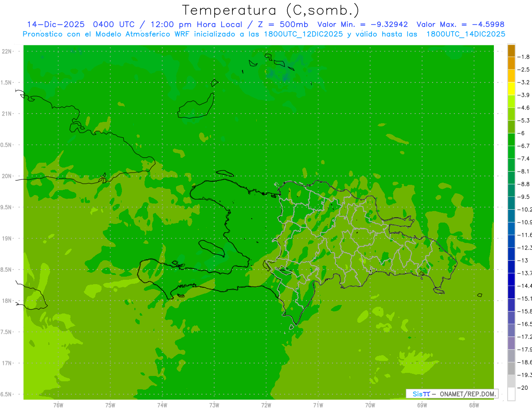Viewport: 532px width, 411px height.
Task: Click the "74W" longitude axis label
Action: (162, 405)
